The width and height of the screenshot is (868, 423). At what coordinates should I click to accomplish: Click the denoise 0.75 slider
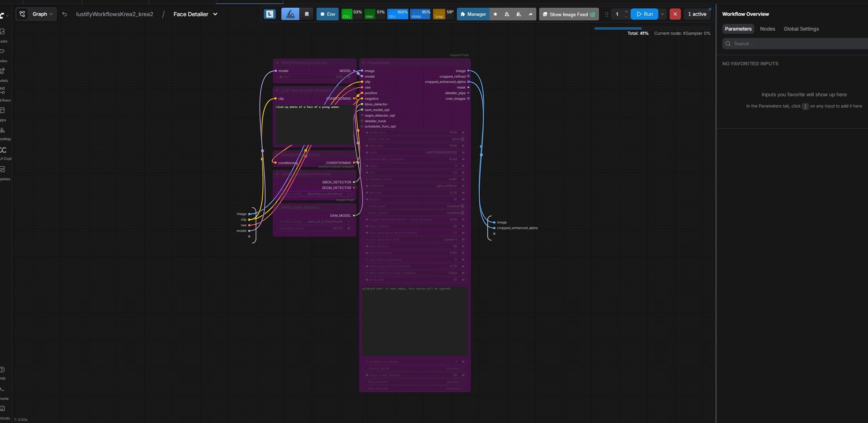pos(415,193)
